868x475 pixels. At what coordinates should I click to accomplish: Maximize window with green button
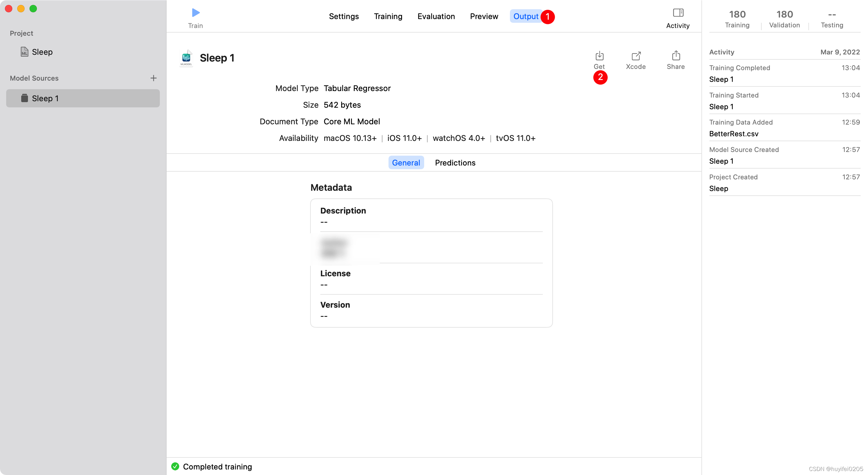pos(33,9)
